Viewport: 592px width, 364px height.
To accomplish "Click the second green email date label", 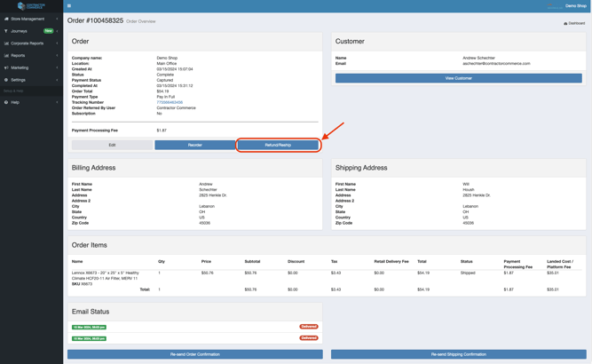I will pyautogui.click(x=89, y=338).
